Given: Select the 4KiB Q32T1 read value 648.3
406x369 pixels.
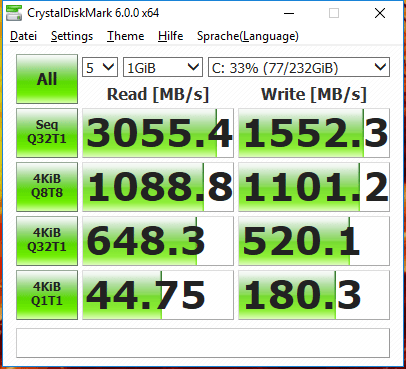Looking at the screenshot, I should (x=158, y=241).
